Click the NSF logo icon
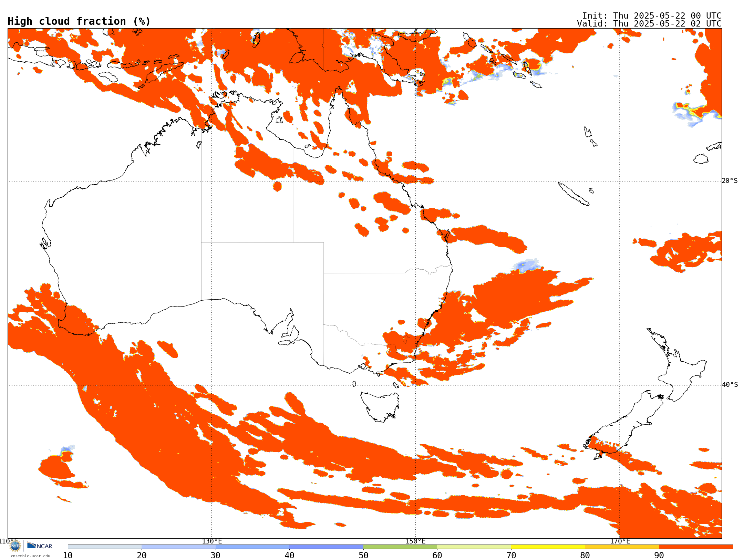 15,546
